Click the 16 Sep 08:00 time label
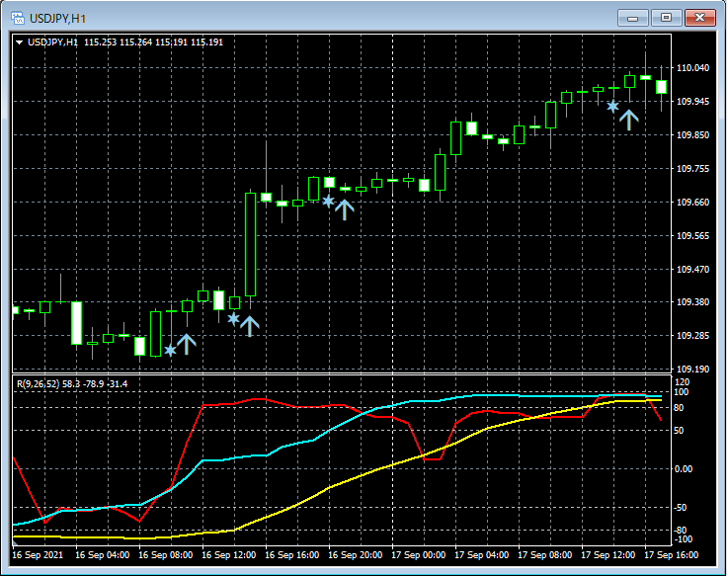728x576 pixels. (165, 555)
